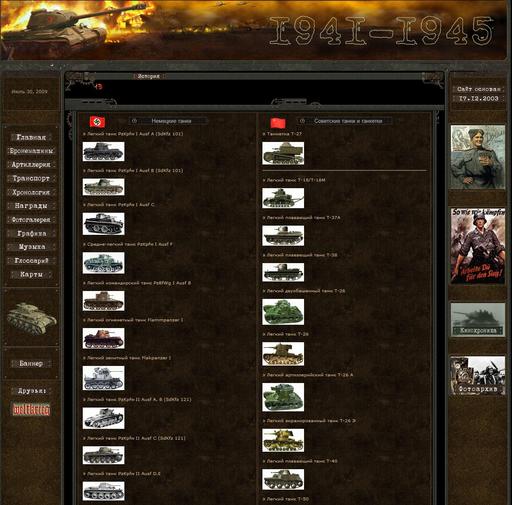Screen dimensions: 512x505
Task: Open the Танкетка Т-27 link
Action: point(282,134)
